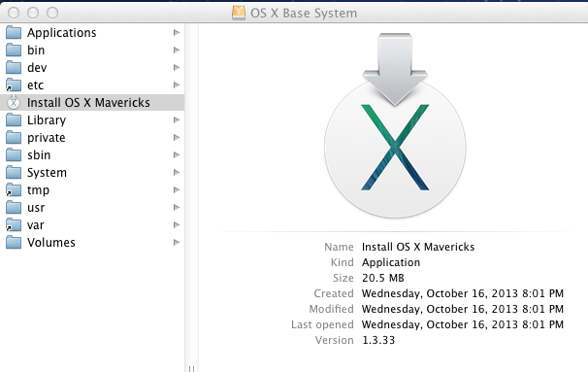The image size is (588, 372).
Task: Click the etc alias folder icon
Action: pyautogui.click(x=14, y=85)
